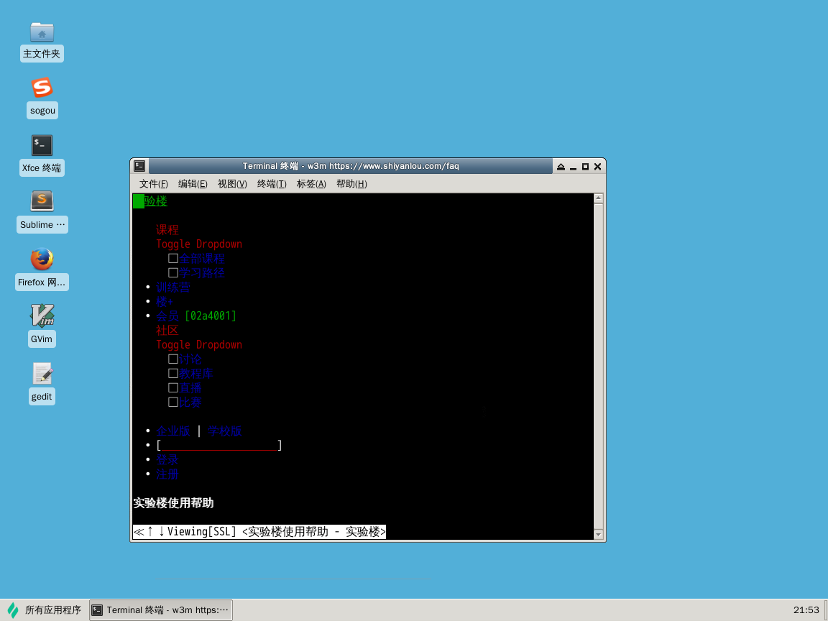The width and height of the screenshot is (828, 644).
Task: Open the 所有应用程序 applications menu
Action: tap(45, 609)
